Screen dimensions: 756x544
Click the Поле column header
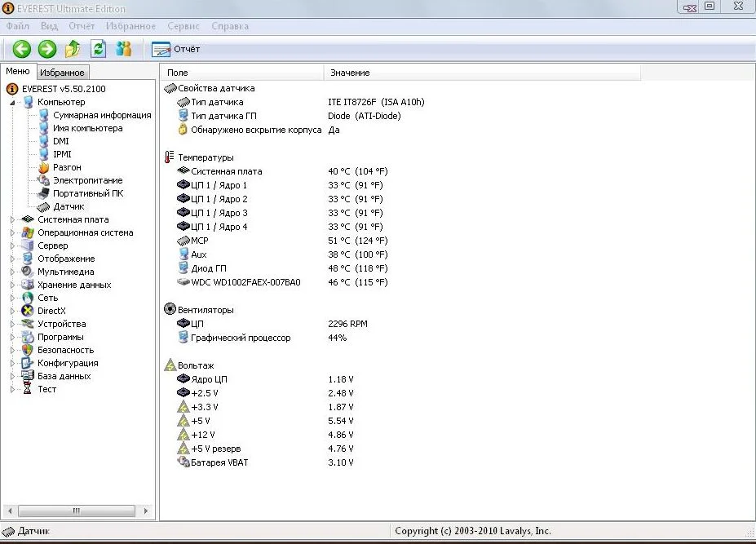(x=241, y=73)
